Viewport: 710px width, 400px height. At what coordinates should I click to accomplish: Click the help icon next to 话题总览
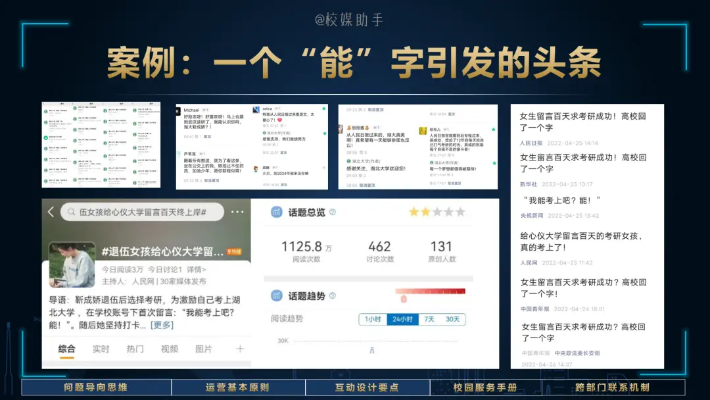[332, 212]
